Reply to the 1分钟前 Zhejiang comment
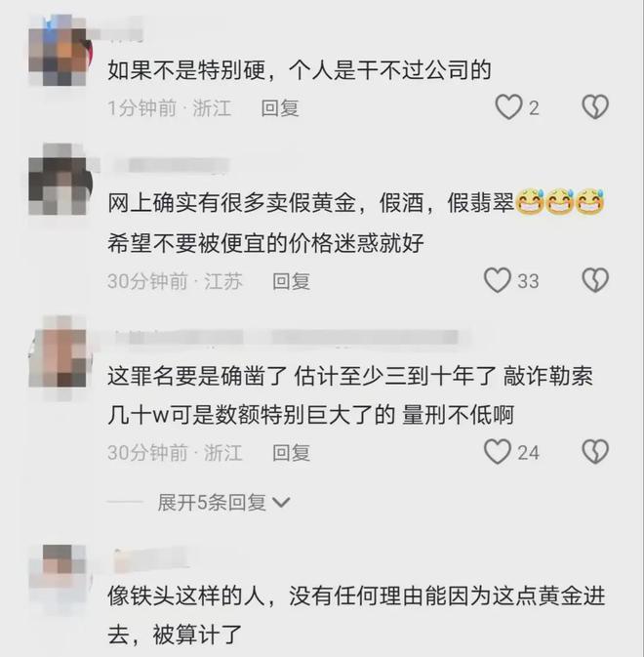 click(280, 108)
